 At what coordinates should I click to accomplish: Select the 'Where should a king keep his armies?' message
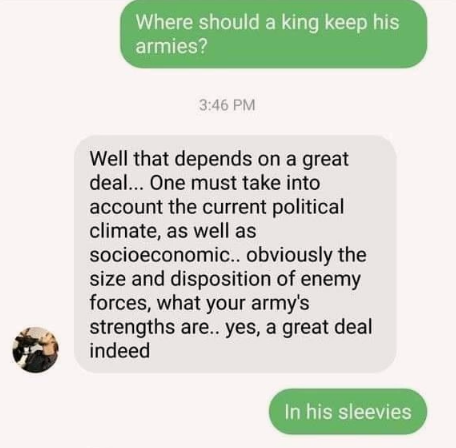coord(274,34)
